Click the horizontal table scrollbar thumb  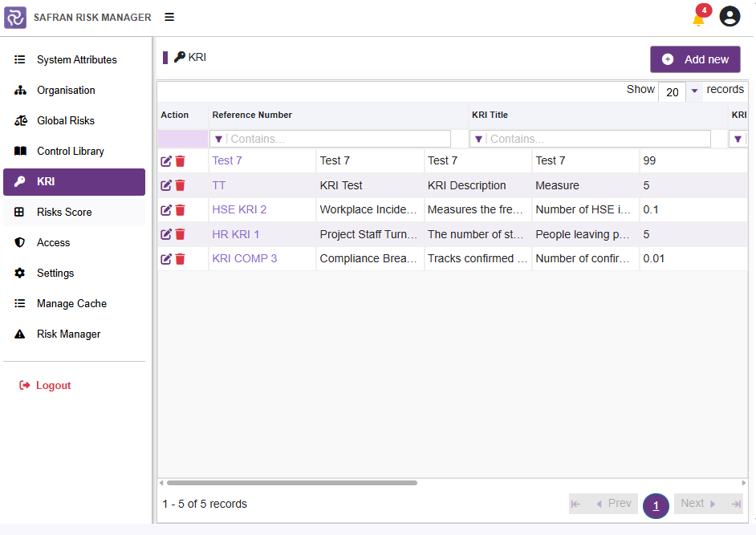point(291,483)
